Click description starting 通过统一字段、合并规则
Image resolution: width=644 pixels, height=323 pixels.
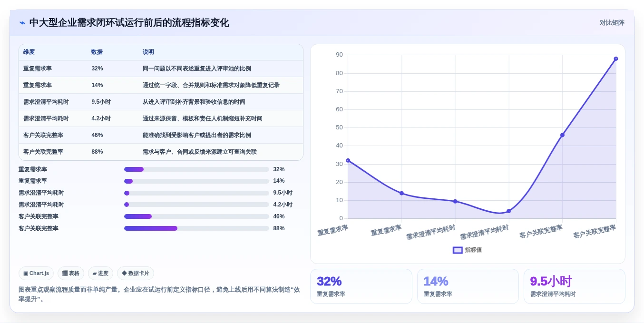[211, 85]
